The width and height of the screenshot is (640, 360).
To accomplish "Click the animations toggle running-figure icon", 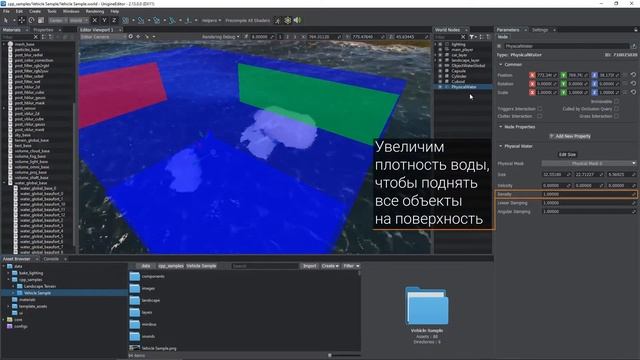I will coord(278,20).
